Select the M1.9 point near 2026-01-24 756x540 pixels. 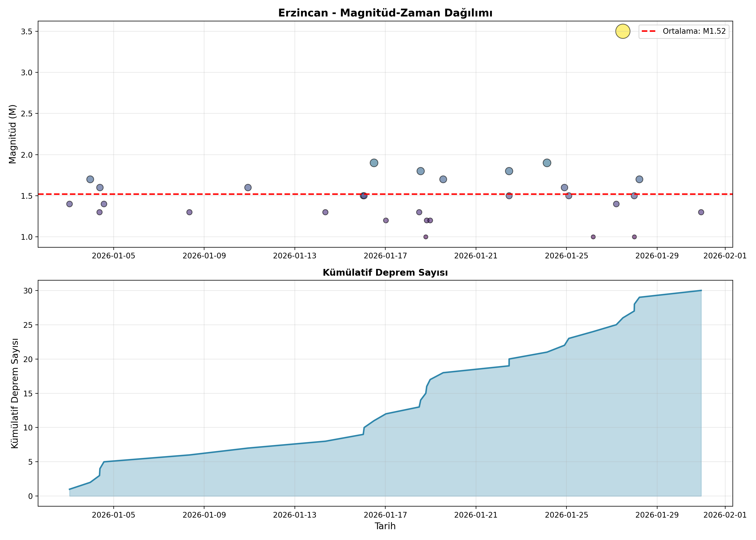(547, 163)
